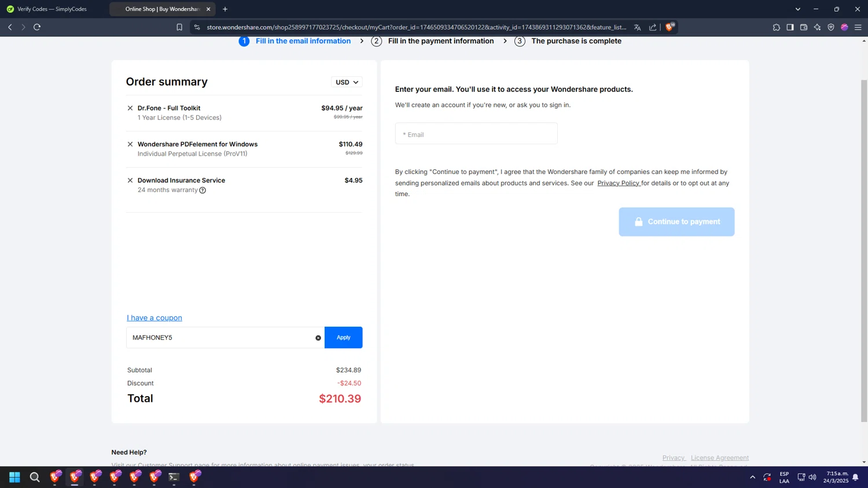This screenshot has height=488, width=868.
Task: Toggle the browser sidebar panel
Action: pyautogui.click(x=790, y=27)
